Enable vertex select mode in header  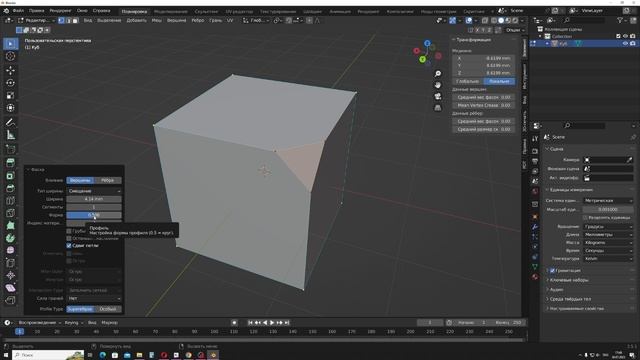click(x=61, y=20)
